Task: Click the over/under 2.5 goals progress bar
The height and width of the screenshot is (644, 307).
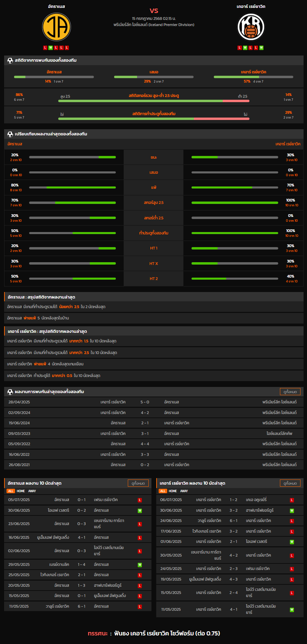Action: pyautogui.click(x=154, y=101)
